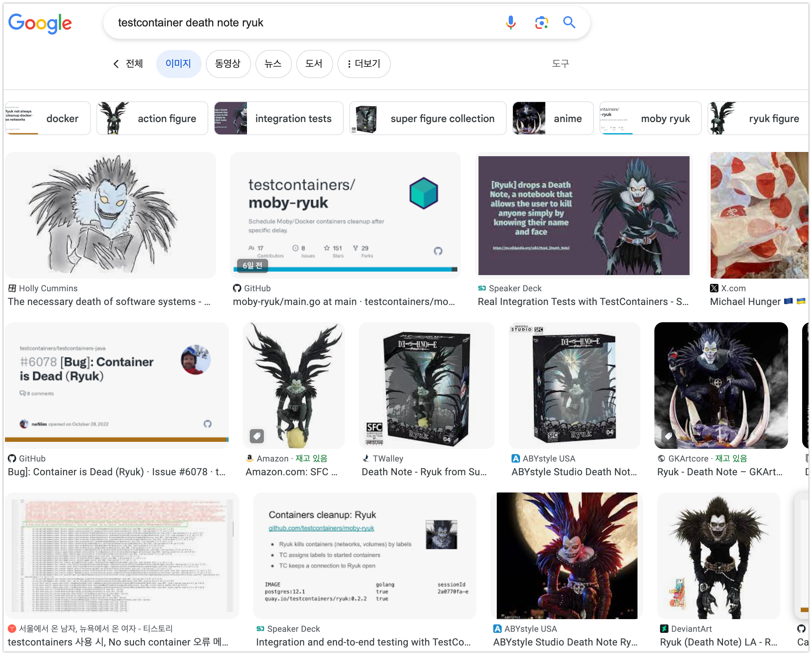Image resolution: width=812 pixels, height=655 pixels.
Task: Click the Google logo
Action: coord(40,23)
